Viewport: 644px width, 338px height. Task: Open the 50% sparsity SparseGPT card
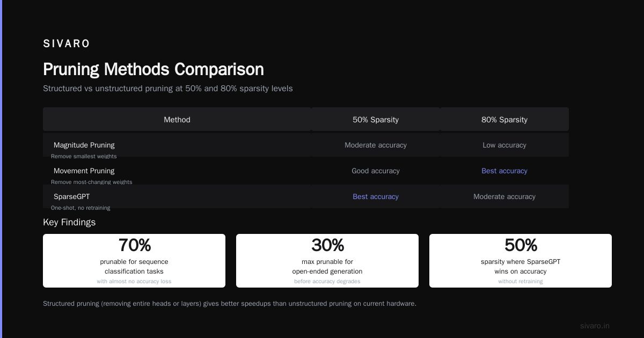click(521, 261)
